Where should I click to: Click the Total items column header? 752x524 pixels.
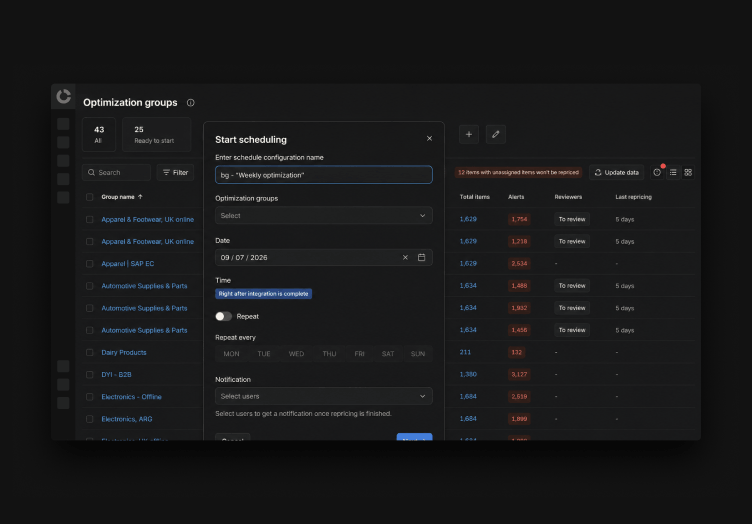[x=474, y=197]
